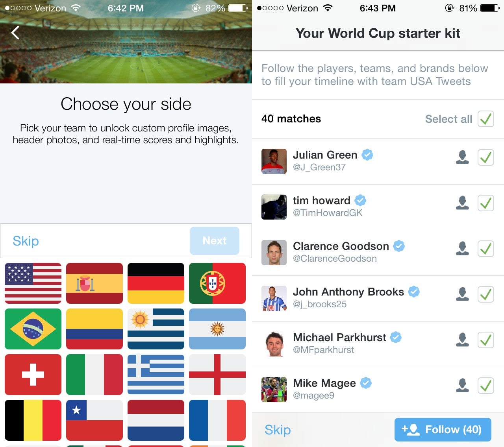
Task: Tap Skip on the starter kit screen
Action: pyautogui.click(x=278, y=430)
